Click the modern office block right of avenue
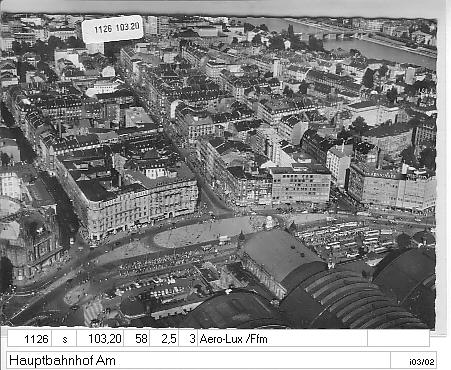 tap(301, 185)
